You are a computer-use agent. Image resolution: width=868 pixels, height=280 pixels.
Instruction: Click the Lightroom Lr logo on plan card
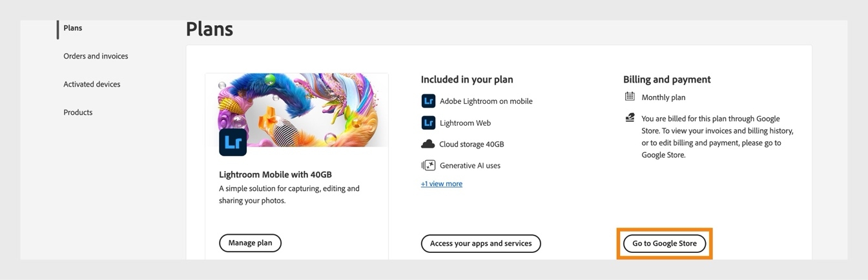pyautogui.click(x=232, y=143)
